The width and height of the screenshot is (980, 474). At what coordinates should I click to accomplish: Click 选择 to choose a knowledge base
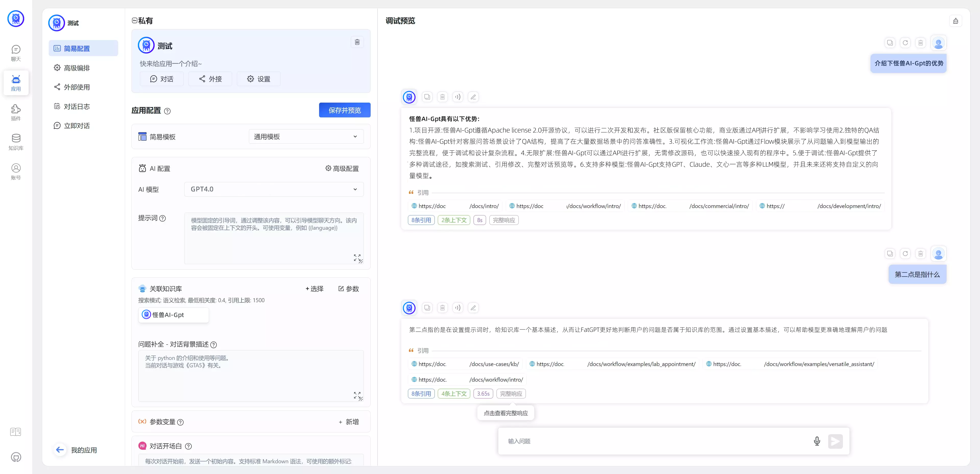314,289
